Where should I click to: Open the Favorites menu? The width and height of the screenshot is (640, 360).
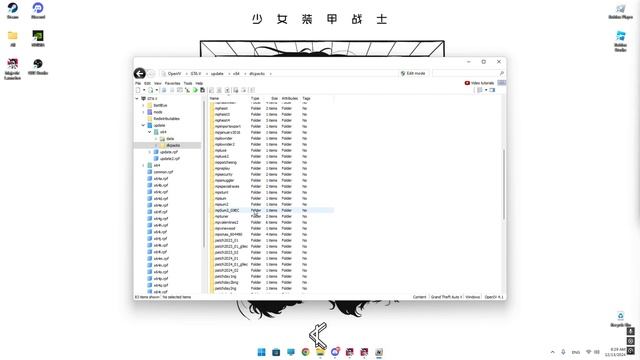172,83
